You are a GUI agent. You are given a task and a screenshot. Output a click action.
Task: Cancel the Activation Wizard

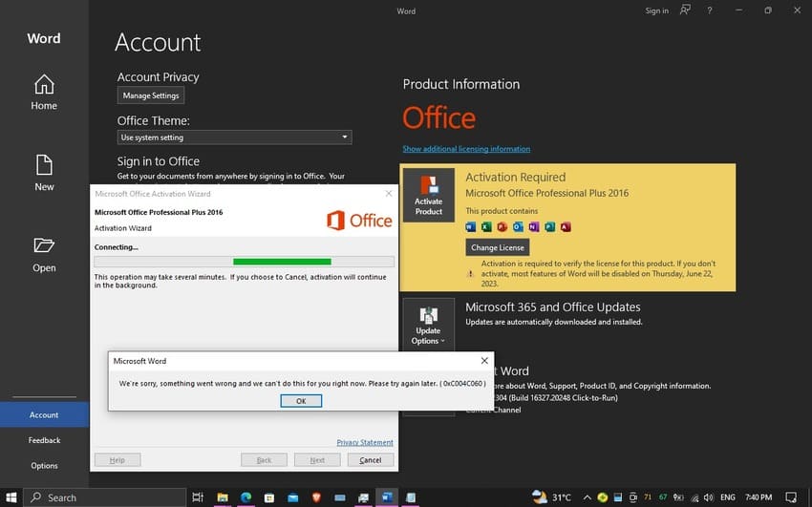pos(371,460)
